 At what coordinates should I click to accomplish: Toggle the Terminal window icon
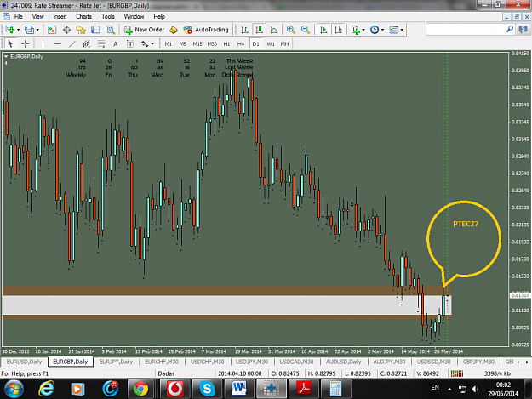95,30
